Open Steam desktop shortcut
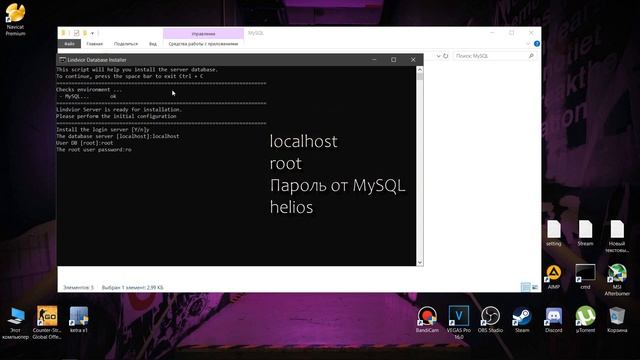 pyautogui.click(x=522, y=320)
